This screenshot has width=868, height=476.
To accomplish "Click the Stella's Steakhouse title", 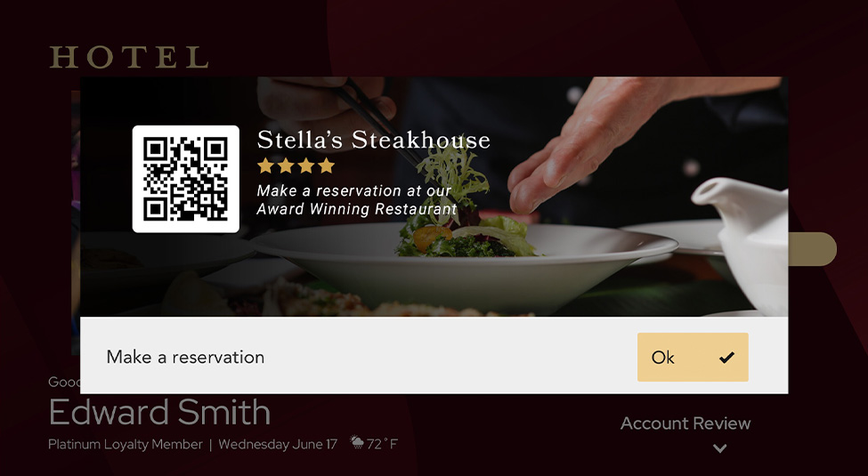I will point(374,140).
